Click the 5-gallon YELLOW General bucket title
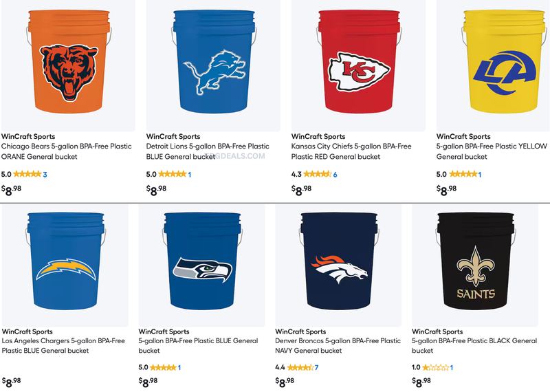 pos(492,151)
